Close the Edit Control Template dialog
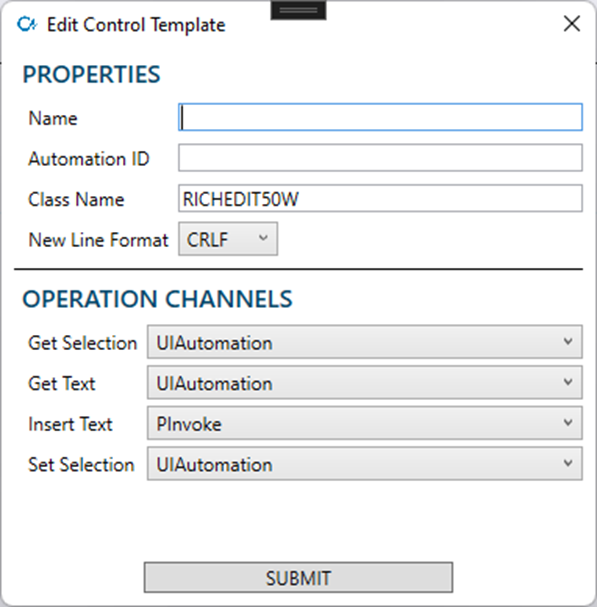 [x=571, y=24]
